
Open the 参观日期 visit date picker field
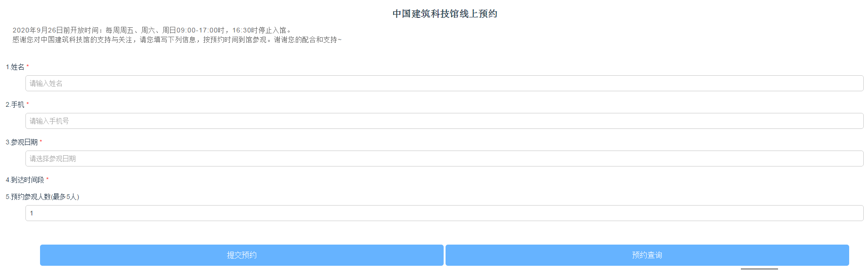pos(444,159)
